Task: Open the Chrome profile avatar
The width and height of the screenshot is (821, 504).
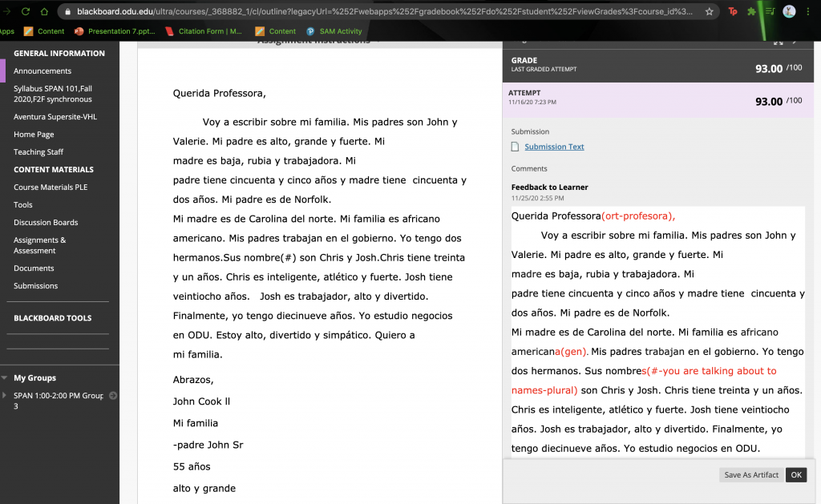Action: point(789,11)
